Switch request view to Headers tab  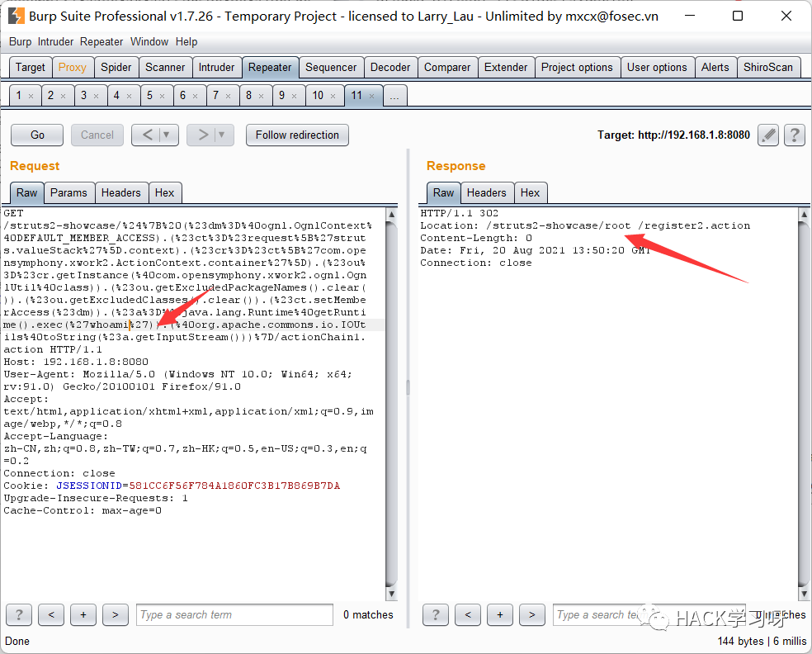pyautogui.click(x=121, y=192)
